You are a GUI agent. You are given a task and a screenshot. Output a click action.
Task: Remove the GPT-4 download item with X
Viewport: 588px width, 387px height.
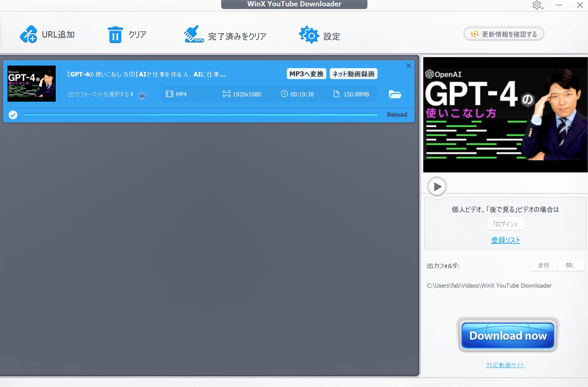[408, 66]
